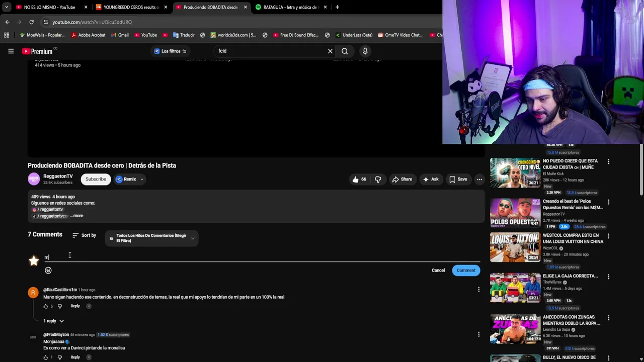Switch to NO ES LO MISMO tab
This screenshot has height=362, width=644.
[49, 7]
